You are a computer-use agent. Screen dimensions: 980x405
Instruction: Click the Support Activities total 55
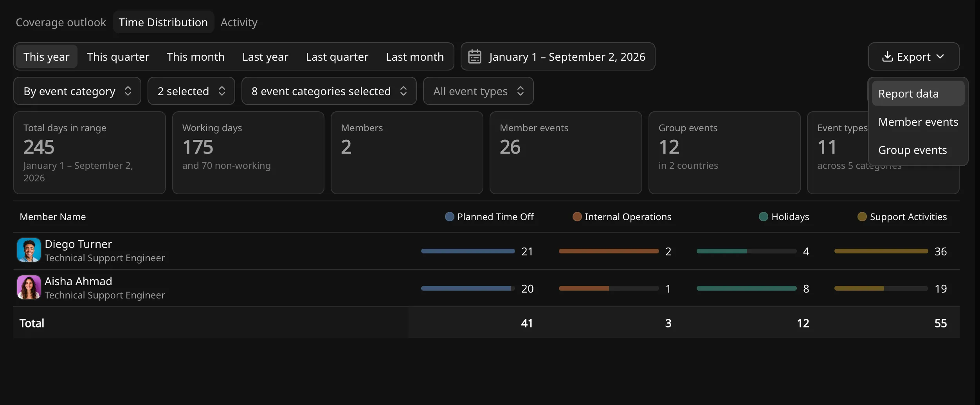coord(940,323)
